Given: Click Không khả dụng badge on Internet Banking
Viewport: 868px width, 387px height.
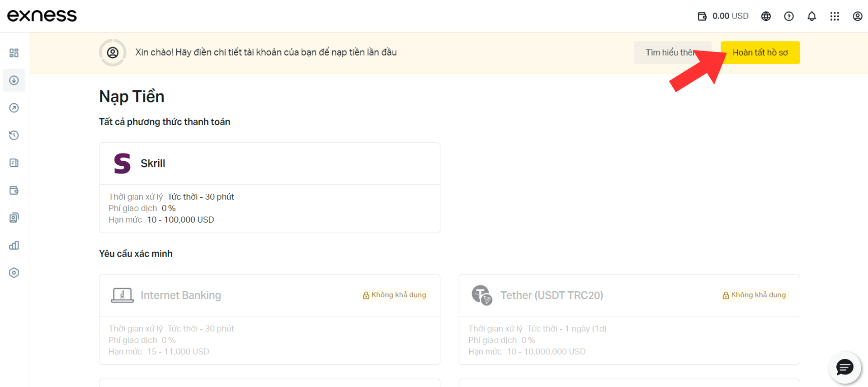Looking at the screenshot, I should coord(394,295).
